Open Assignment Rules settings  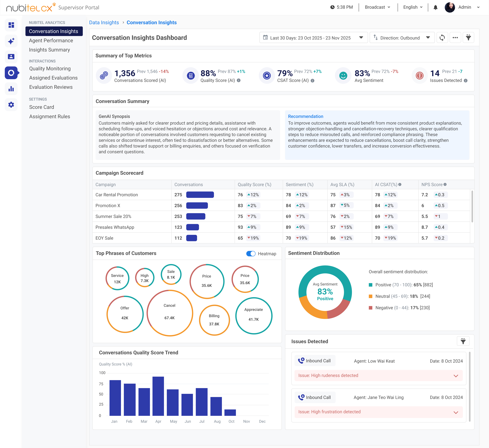(50, 117)
